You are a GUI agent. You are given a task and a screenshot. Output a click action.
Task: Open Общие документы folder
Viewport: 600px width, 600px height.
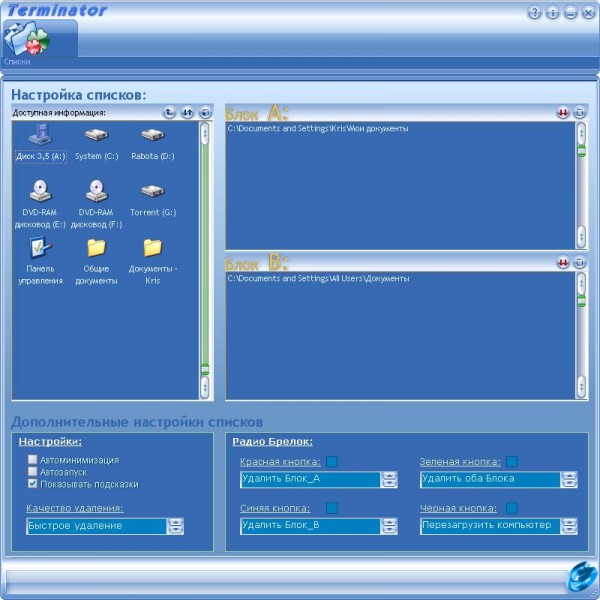96,261
